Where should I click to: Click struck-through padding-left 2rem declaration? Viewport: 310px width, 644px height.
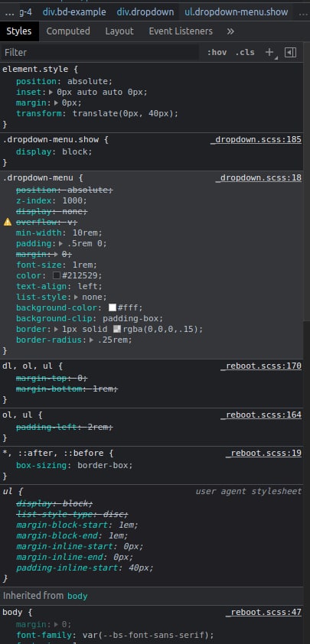pos(64,427)
